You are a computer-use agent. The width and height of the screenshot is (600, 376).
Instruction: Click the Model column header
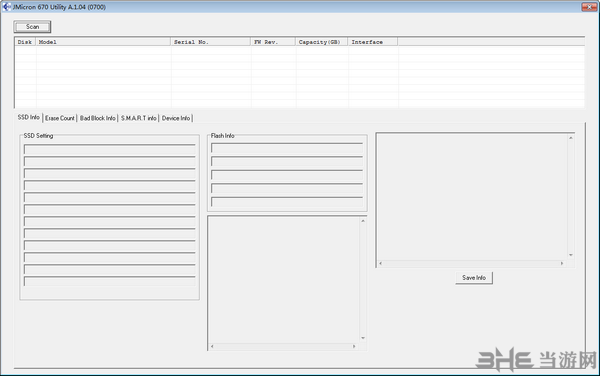point(103,42)
